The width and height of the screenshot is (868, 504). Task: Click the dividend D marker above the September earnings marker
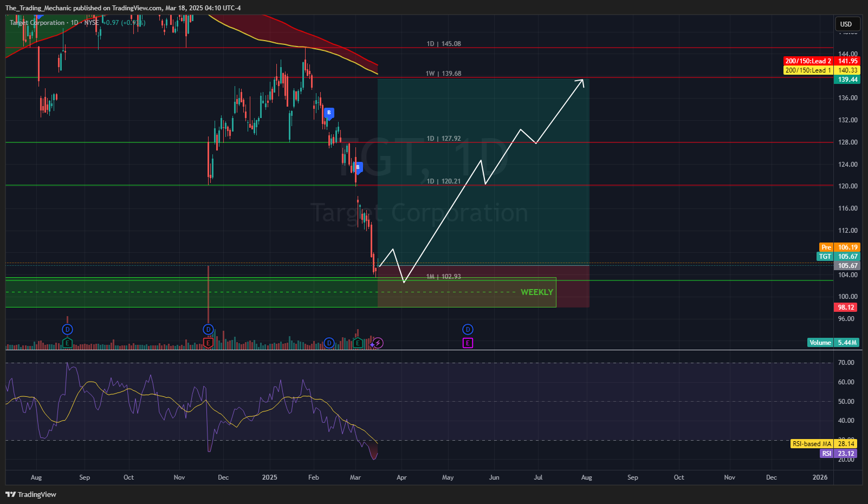[x=67, y=329]
